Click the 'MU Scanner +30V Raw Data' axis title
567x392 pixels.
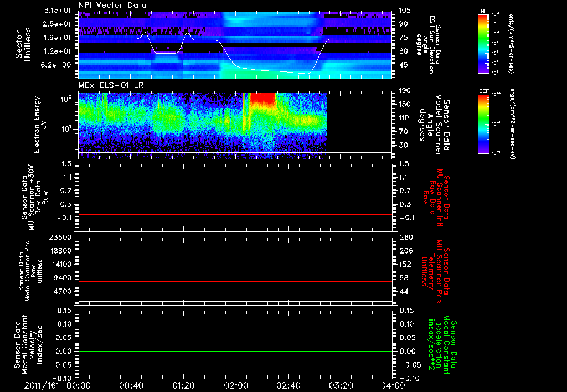pyautogui.click(x=35, y=198)
